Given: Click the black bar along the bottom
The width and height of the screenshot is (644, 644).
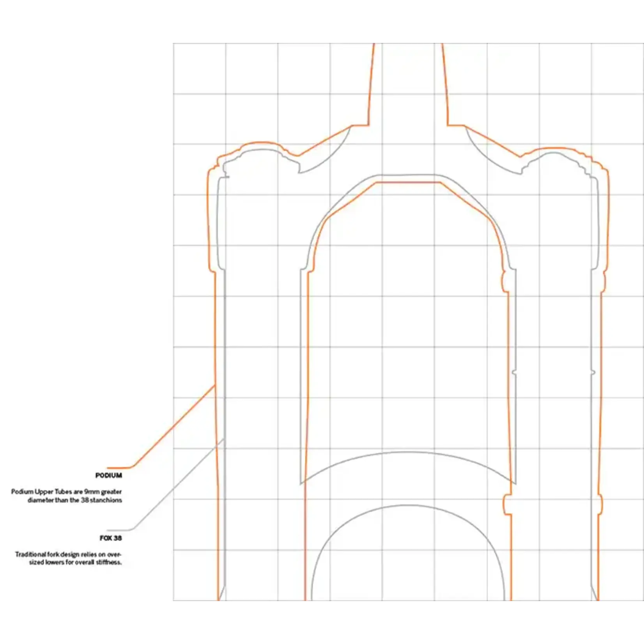Looking at the screenshot, I should pos(322,623).
